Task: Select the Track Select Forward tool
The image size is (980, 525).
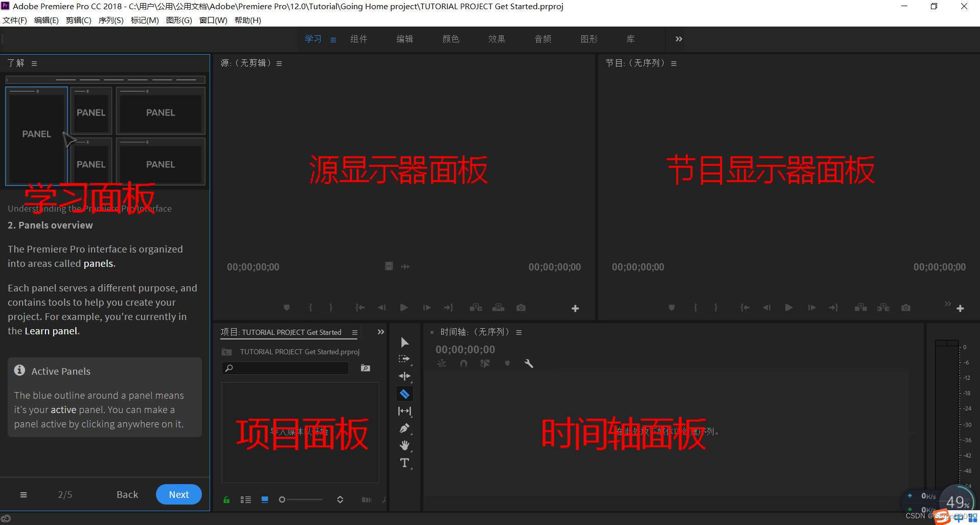Action: click(x=404, y=359)
